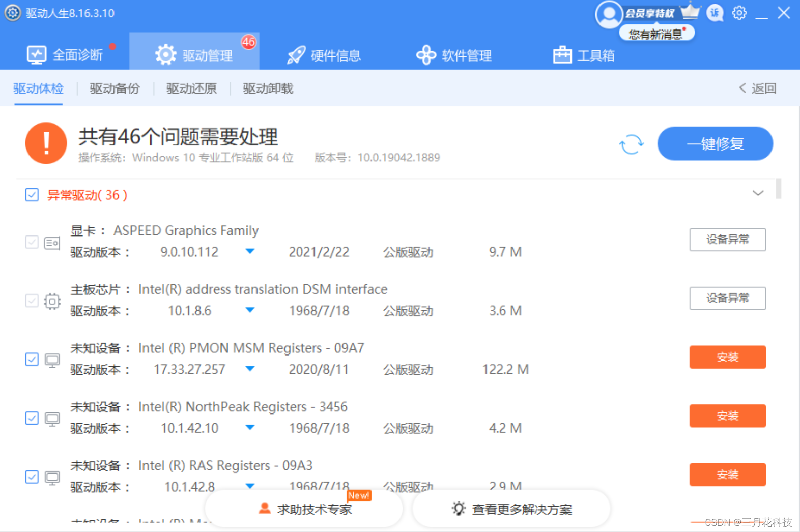Open version dropdown for 10.1.42.10
This screenshot has height=532, width=800.
(x=250, y=427)
